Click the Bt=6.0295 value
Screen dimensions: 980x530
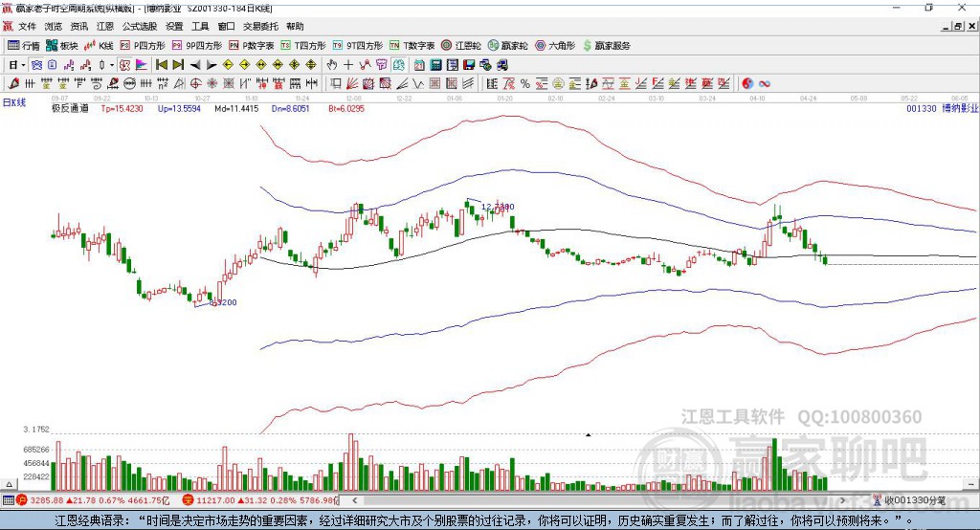346,109
